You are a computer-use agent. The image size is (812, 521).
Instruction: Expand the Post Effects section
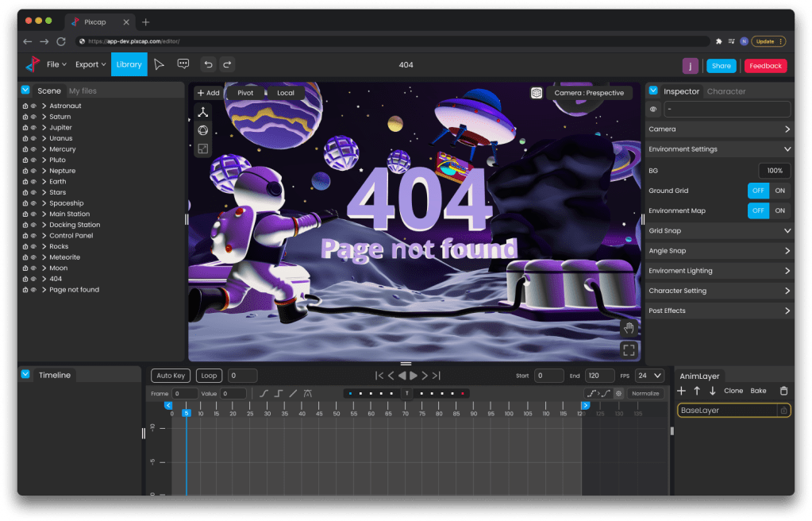click(787, 311)
